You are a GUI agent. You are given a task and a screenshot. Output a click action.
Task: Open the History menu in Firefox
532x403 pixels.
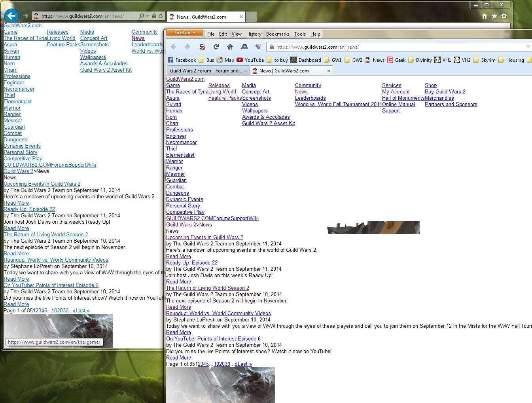click(254, 34)
